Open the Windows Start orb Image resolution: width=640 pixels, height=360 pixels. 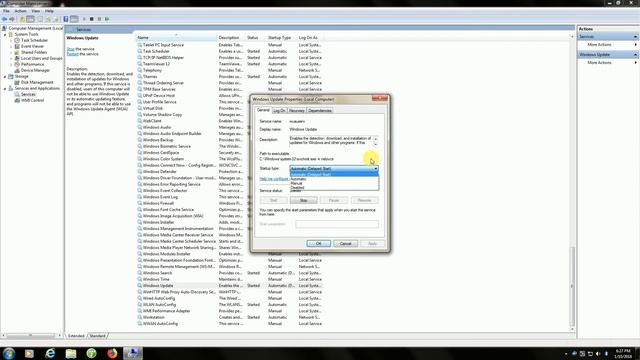(9, 353)
